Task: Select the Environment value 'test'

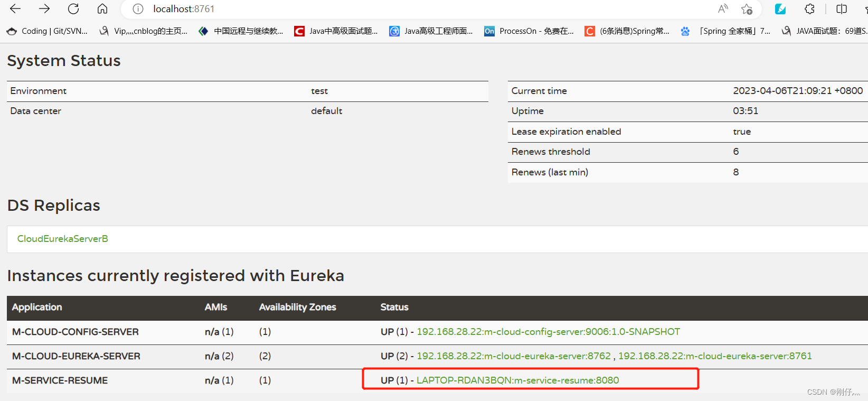Action: tap(319, 91)
